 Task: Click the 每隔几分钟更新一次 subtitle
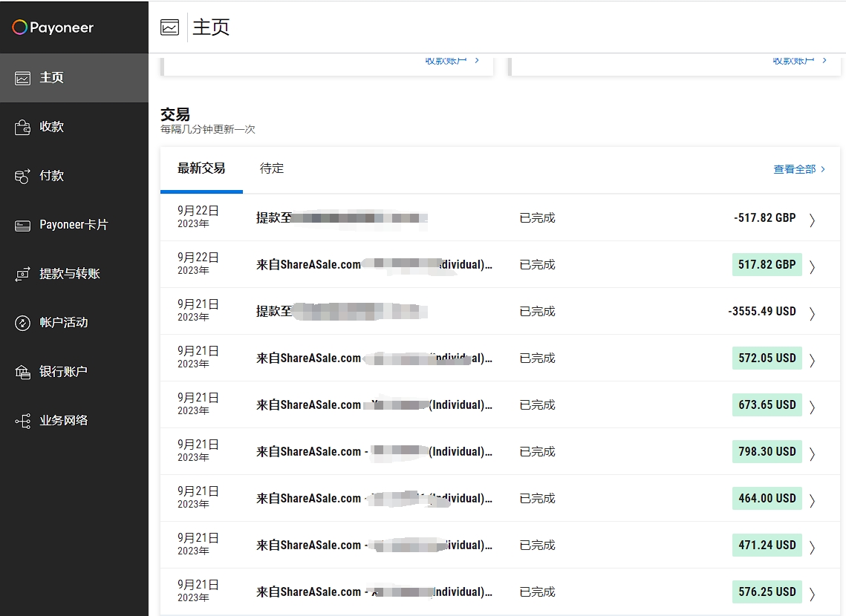click(x=208, y=129)
